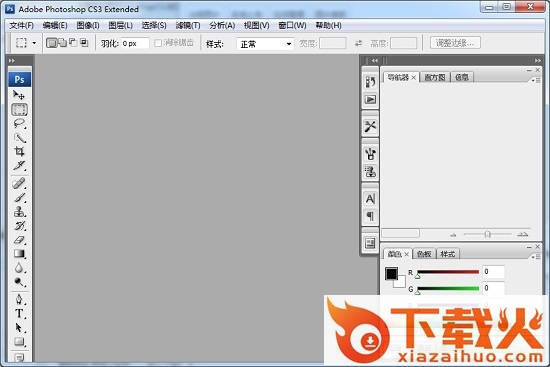Open the Tool Presets panel icon
This screenshot has width=550, height=367.
tap(370, 126)
